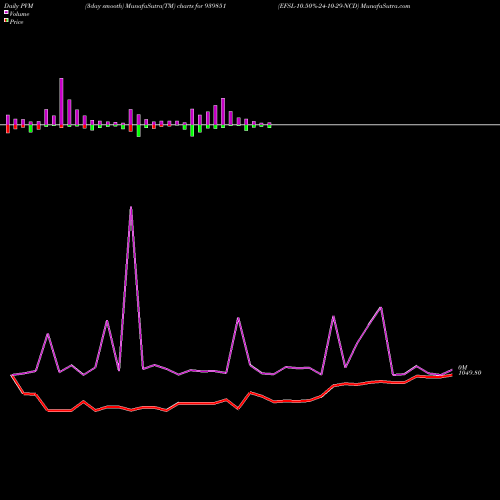Image resolution: width=500 pixels, height=500 pixels.
Task: Select the Volume legend label
Action: pyautogui.click(x=19, y=14)
